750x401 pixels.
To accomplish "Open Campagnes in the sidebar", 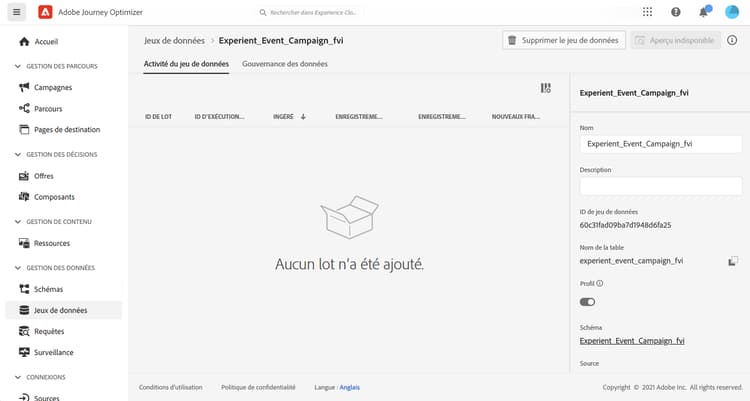I will click(x=53, y=88).
